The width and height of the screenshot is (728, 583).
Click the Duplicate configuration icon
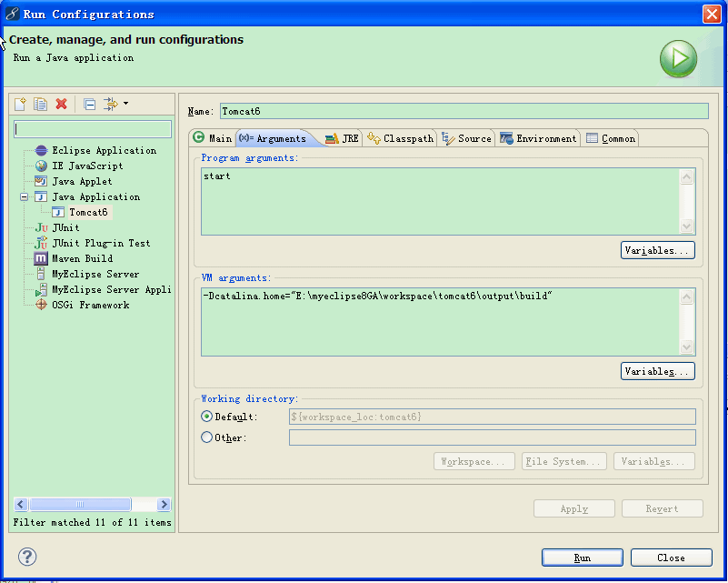(41, 104)
